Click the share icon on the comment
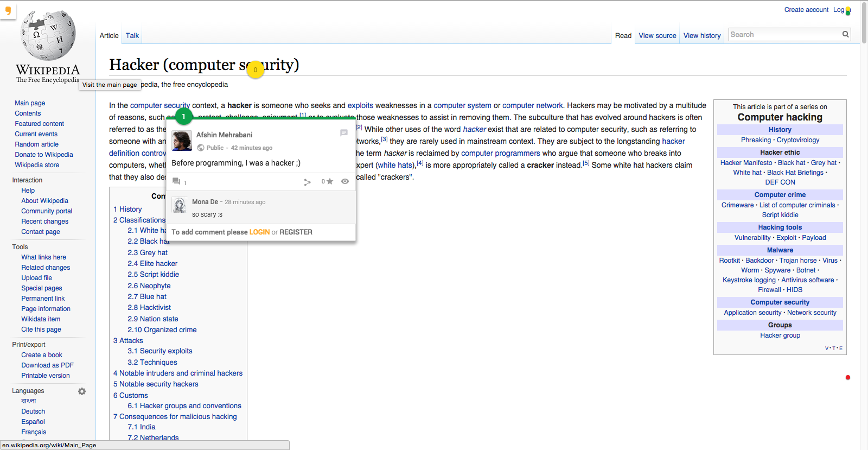 307,182
